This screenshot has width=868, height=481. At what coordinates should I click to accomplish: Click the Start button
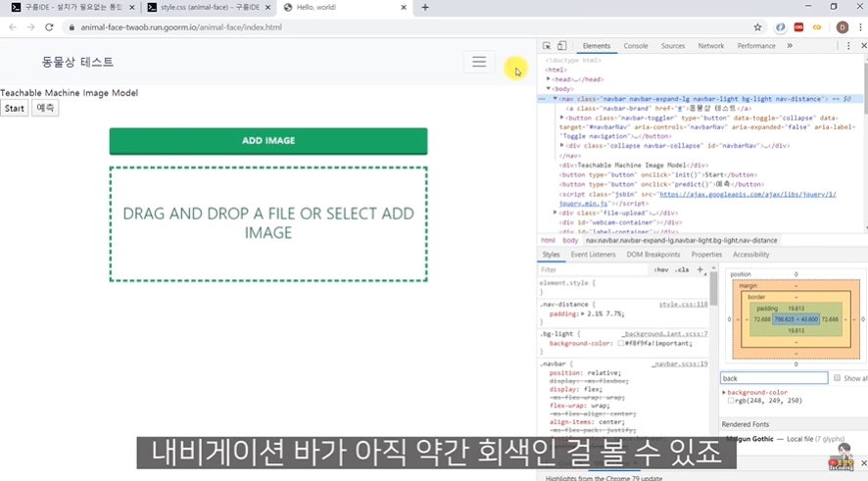[15, 109]
